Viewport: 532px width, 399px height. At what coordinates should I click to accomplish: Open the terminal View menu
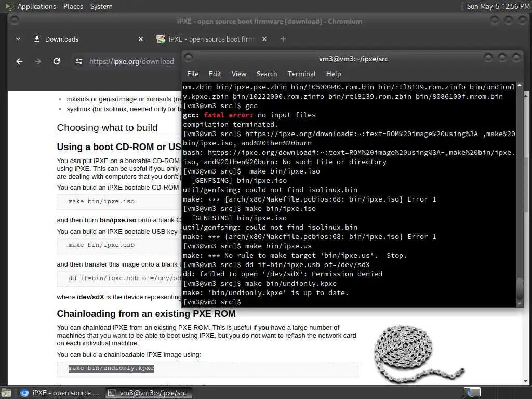pos(239,74)
